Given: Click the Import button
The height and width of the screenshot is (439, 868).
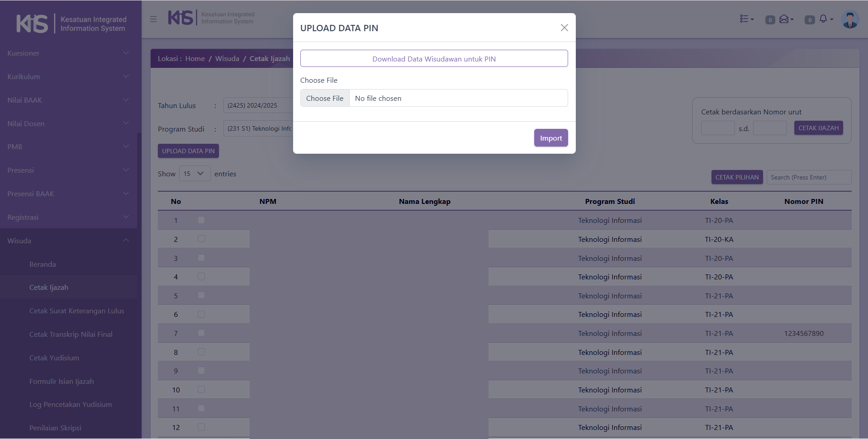Looking at the screenshot, I should (550, 138).
